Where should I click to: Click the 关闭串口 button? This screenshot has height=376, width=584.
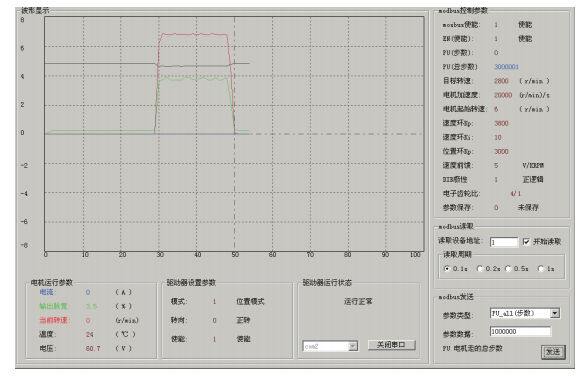[x=391, y=345]
